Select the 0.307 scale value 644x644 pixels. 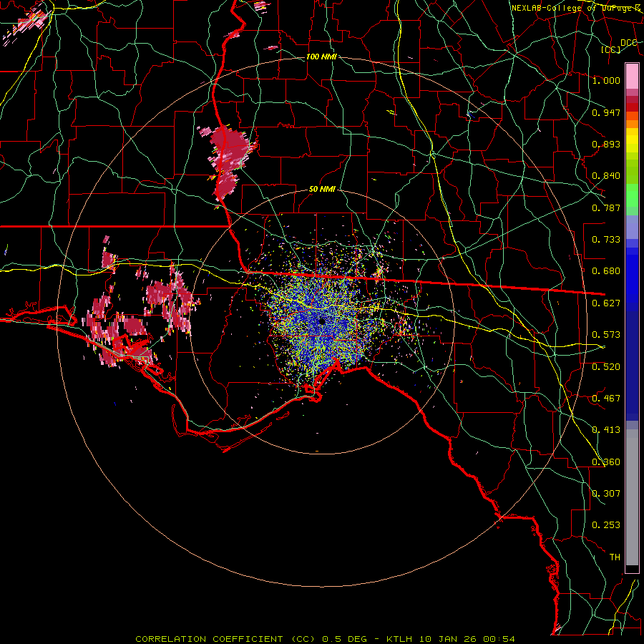[606, 494]
